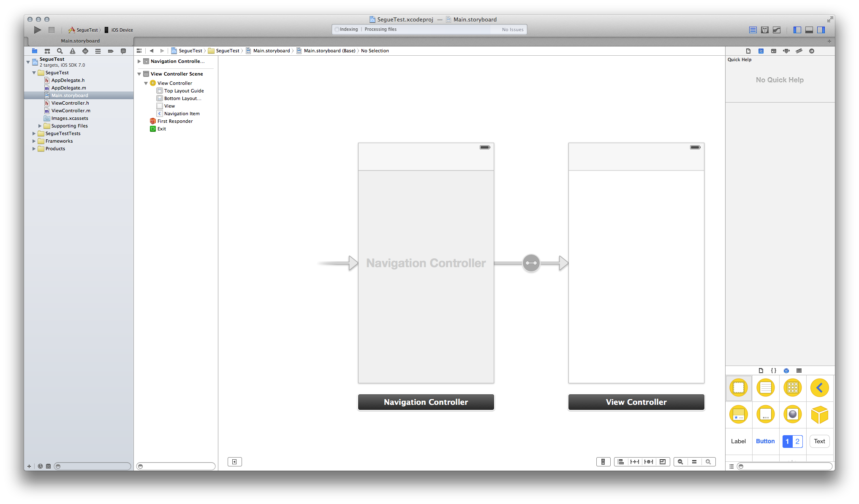Screen dimensions: 859x504
Task: Zoom out the storyboard canvas
Action: (x=680, y=462)
